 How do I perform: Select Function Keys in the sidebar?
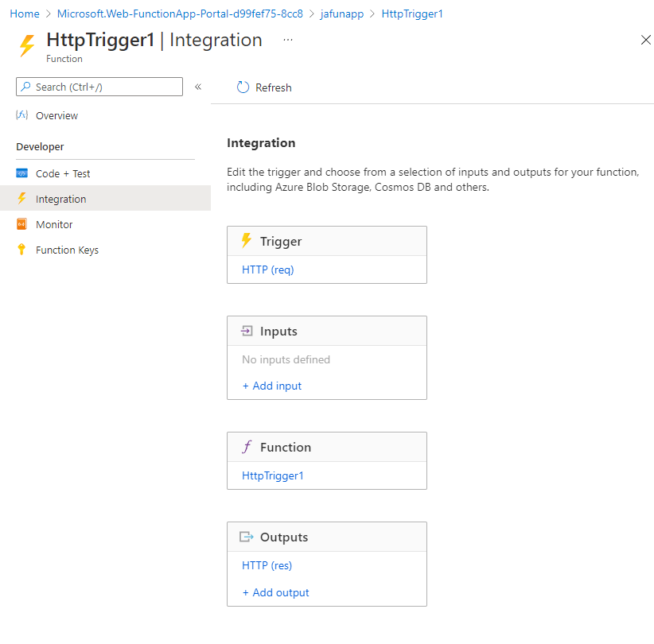[67, 250]
